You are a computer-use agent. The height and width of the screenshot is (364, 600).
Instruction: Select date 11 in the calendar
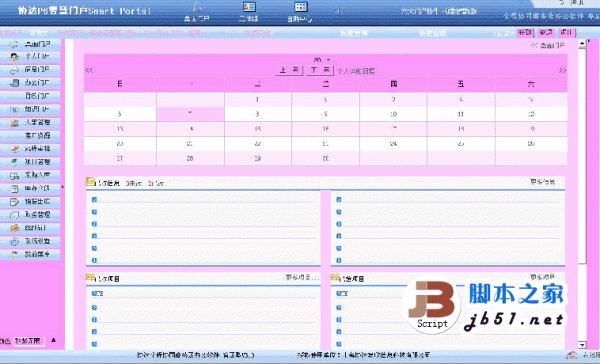(x=461, y=114)
